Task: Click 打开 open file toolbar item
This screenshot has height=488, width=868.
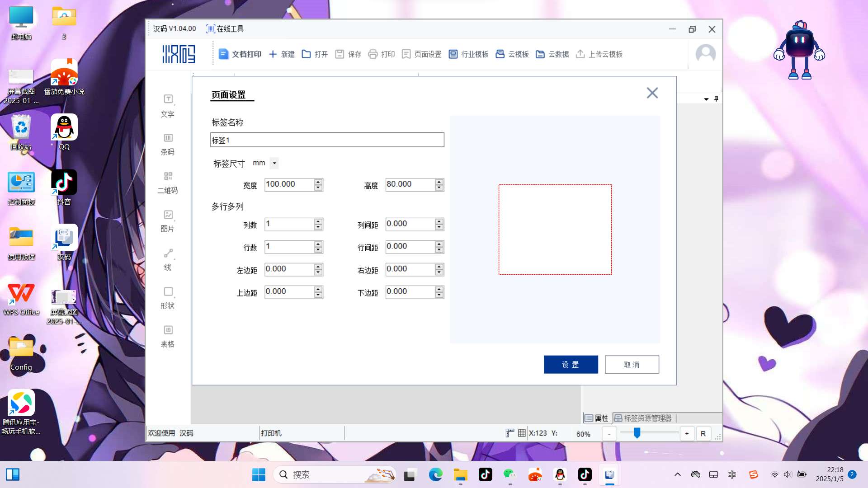Action: point(315,54)
